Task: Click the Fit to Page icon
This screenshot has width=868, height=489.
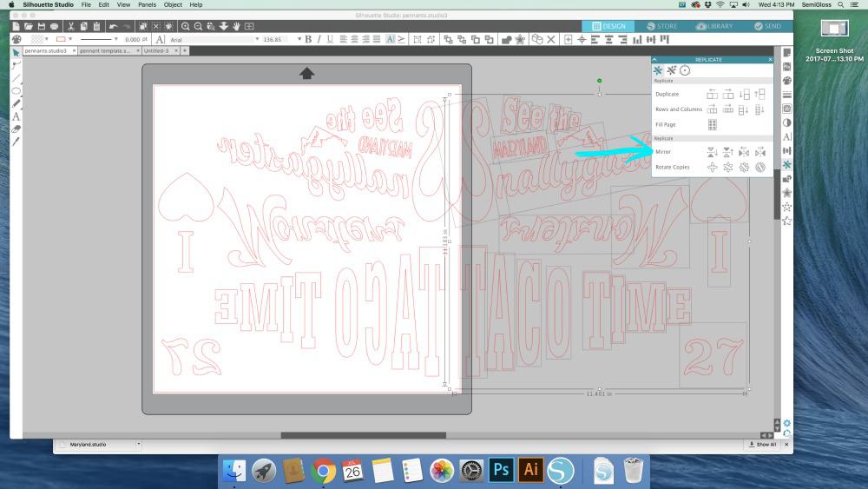Action: pyautogui.click(x=249, y=26)
